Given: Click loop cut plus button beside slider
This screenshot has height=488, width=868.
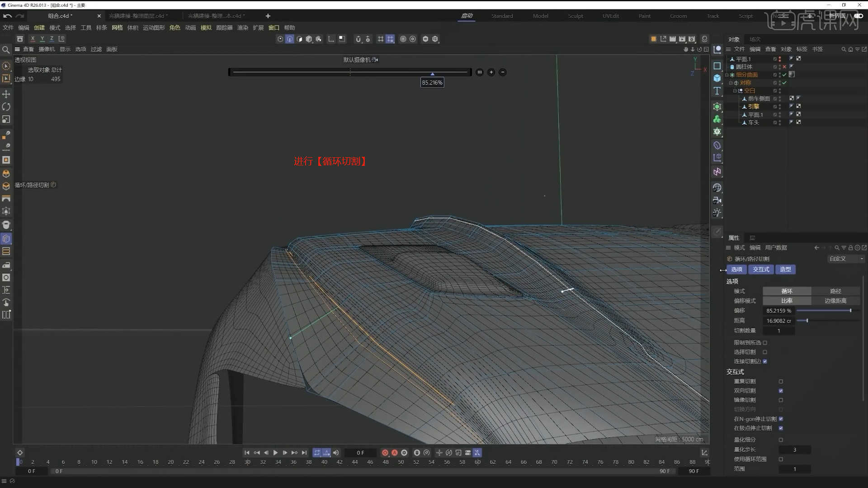Looking at the screenshot, I should (491, 72).
